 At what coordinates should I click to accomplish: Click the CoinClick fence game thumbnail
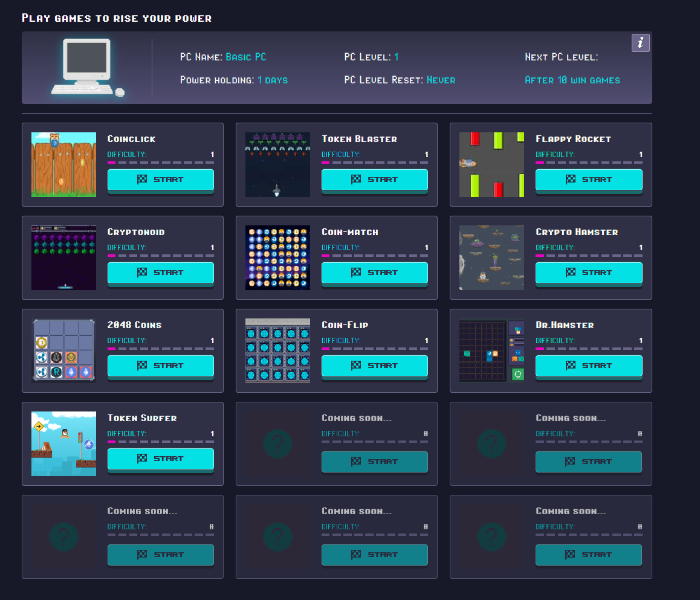[63, 164]
